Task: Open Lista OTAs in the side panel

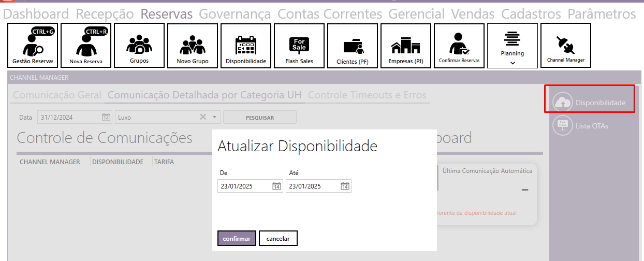Action: pos(591,125)
